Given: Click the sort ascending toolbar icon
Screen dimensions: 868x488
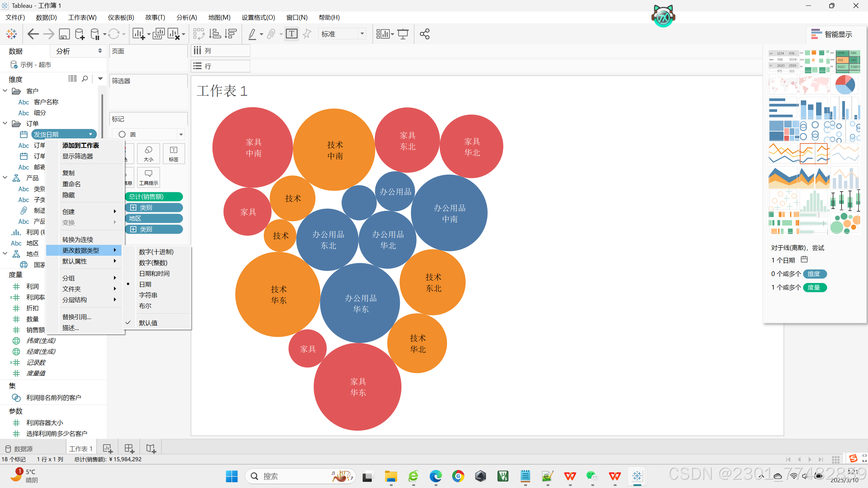Looking at the screenshot, I should click(215, 34).
